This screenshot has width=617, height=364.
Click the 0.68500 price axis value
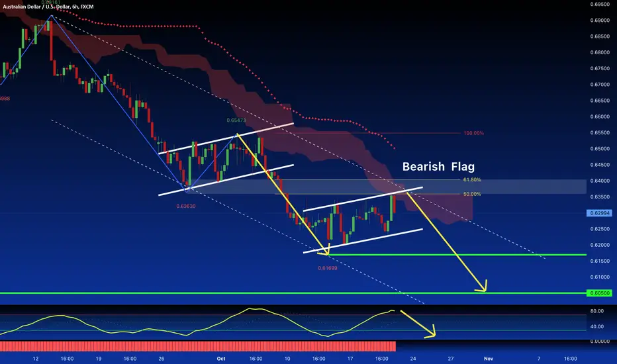click(x=600, y=36)
